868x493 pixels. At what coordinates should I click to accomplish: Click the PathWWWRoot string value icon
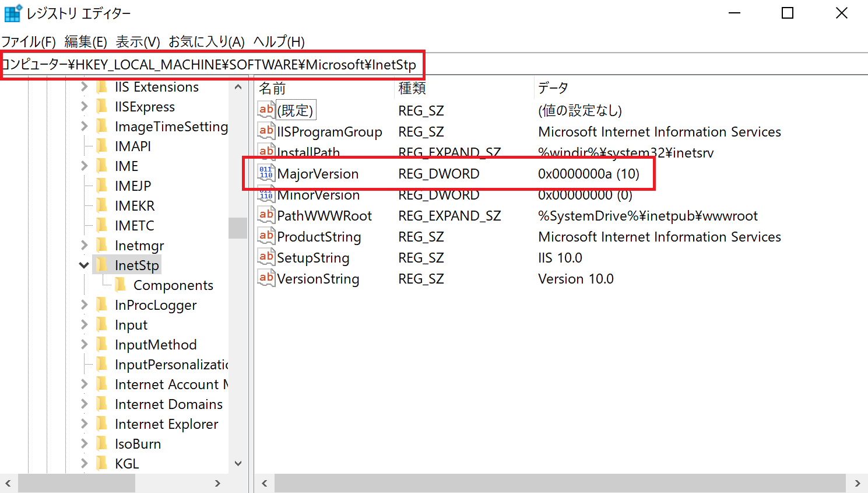(x=266, y=215)
